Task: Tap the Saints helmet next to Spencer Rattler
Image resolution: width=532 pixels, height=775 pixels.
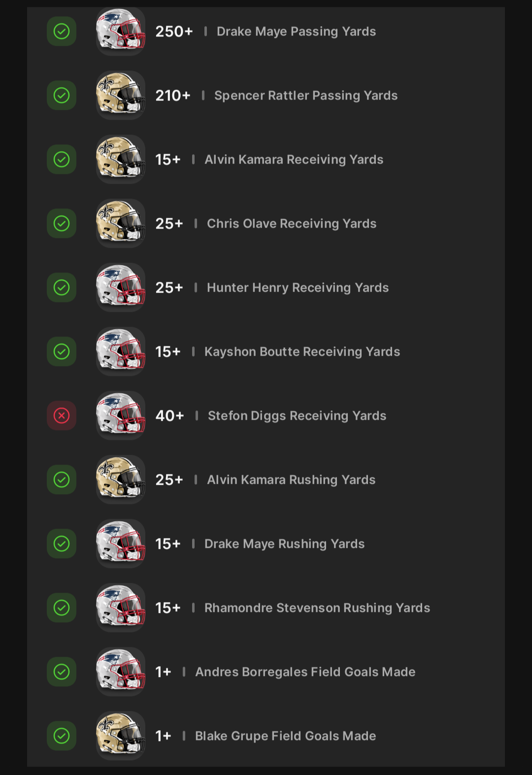Action: pyautogui.click(x=121, y=95)
